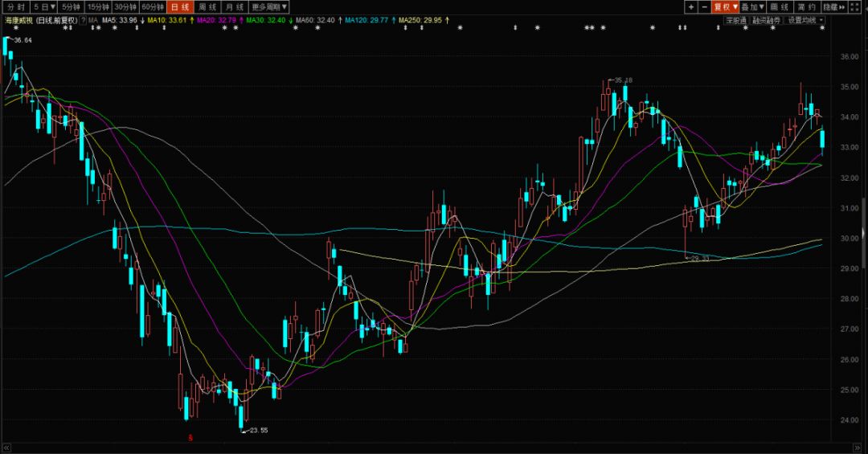Select the 日线 daily tab
This screenshot has height=454, width=868.
180,7
